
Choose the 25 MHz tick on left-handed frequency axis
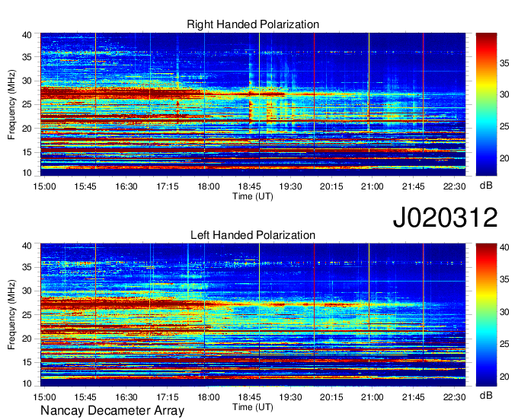tap(27, 315)
